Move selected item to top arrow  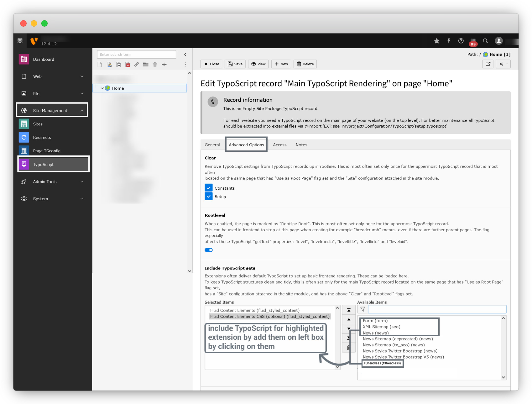pyautogui.click(x=349, y=310)
